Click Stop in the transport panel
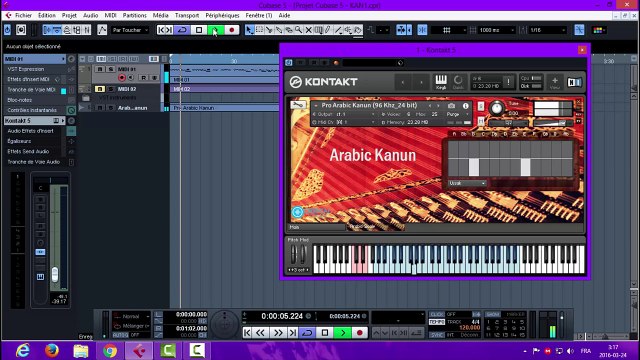 tap(325, 333)
